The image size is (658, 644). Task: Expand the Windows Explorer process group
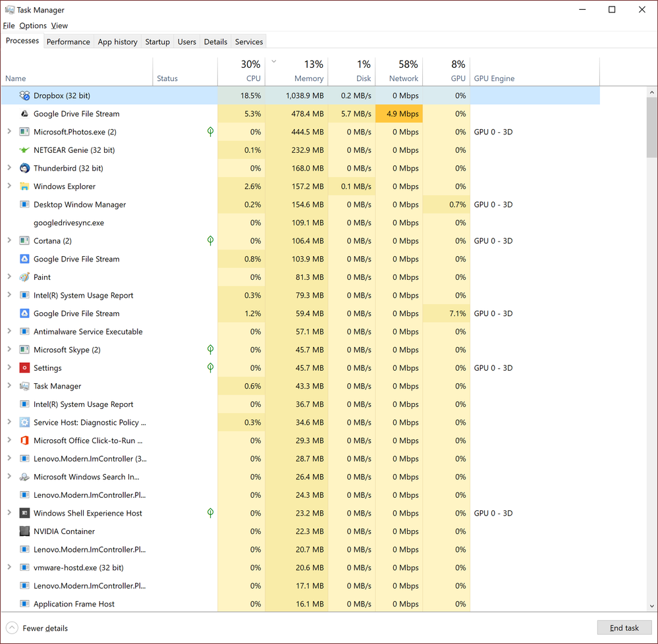pyautogui.click(x=9, y=186)
